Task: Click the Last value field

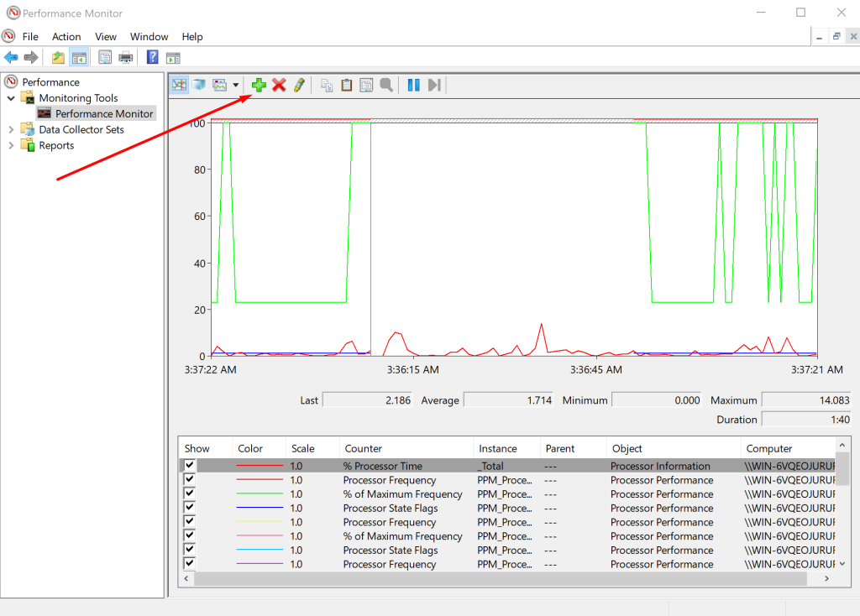Action: pyautogui.click(x=368, y=400)
